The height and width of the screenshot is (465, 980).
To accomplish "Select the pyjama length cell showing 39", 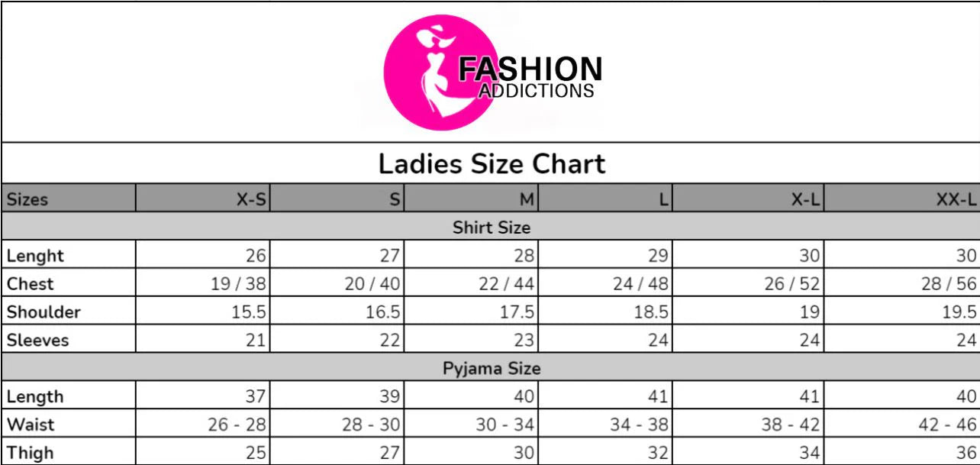I will click(337, 396).
